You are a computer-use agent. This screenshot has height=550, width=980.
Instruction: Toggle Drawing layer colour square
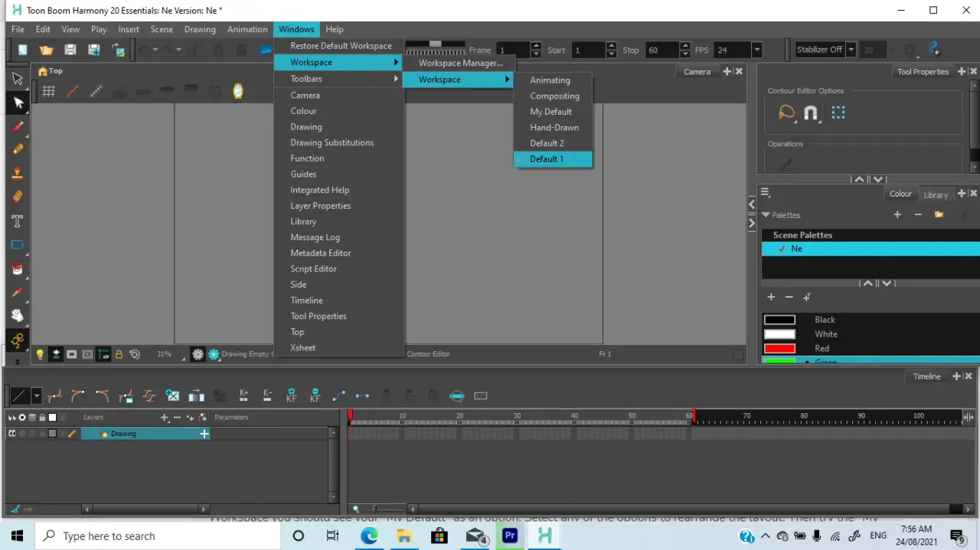(52, 434)
